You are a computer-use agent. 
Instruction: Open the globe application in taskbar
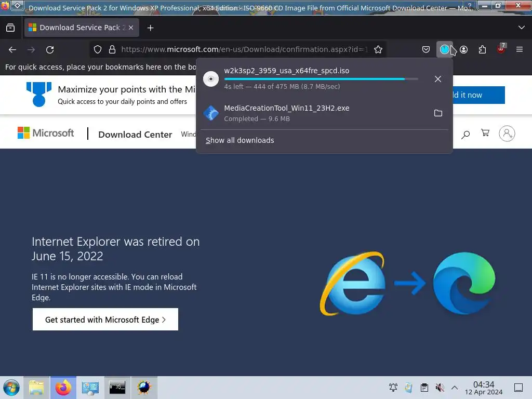[x=144, y=388]
